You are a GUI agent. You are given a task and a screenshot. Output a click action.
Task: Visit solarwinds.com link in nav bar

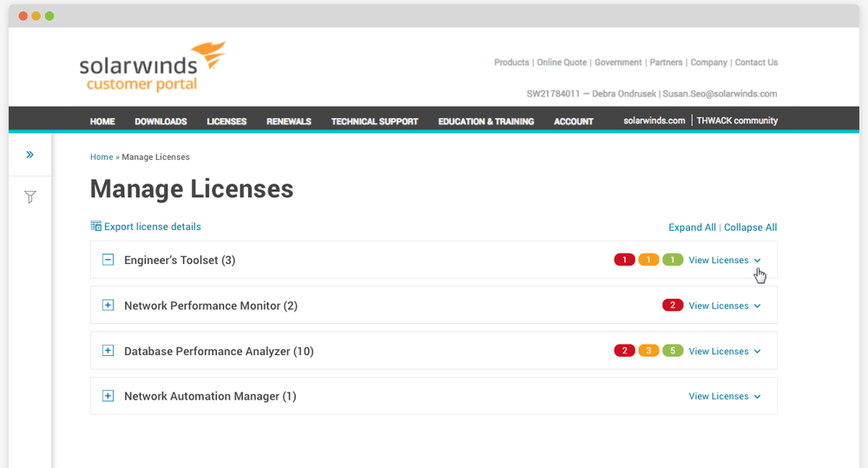654,120
